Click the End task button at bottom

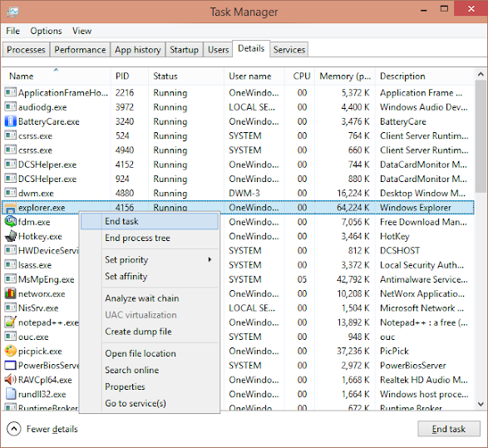click(448, 429)
